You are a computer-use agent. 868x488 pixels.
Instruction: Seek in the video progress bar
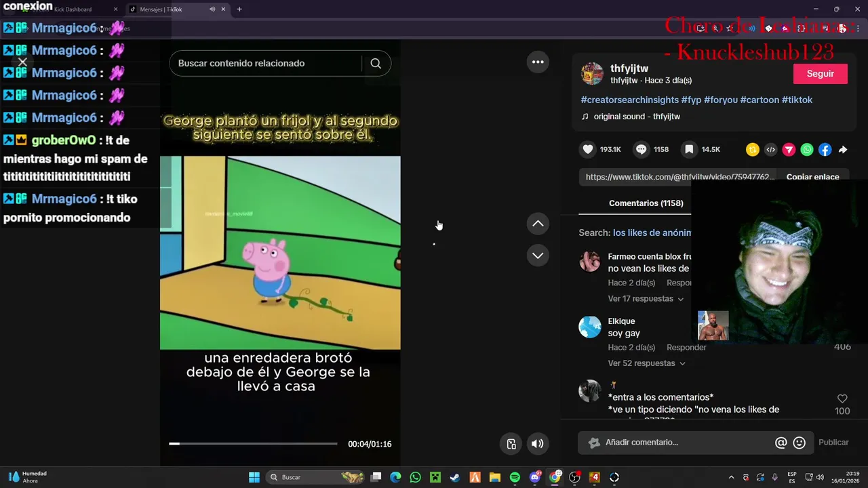tap(253, 444)
